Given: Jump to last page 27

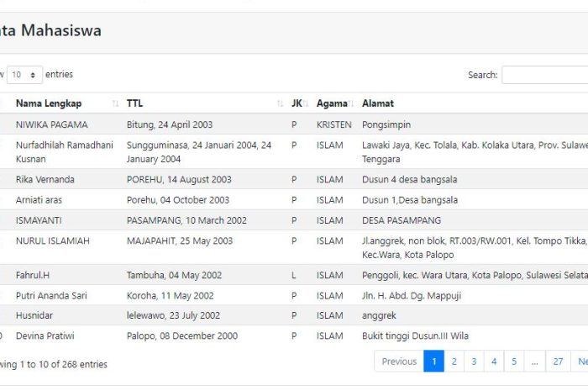Looking at the screenshot, I should [x=558, y=362].
